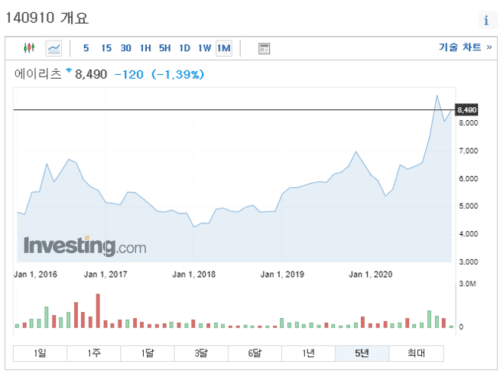Open the news calendar overlay icon

[264, 49]
